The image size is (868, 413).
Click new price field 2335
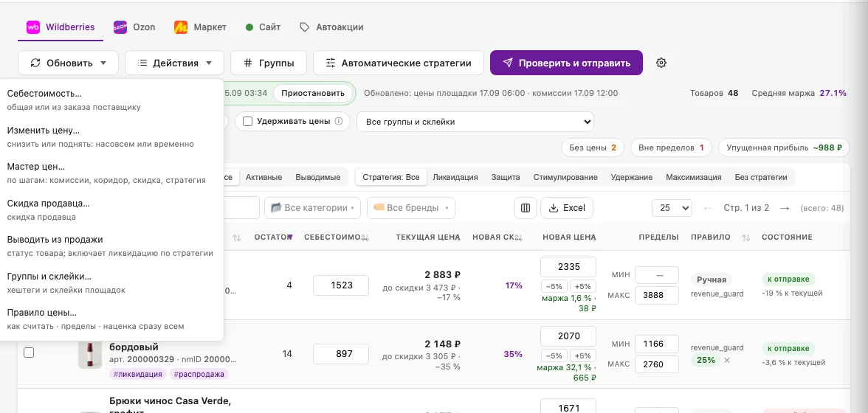(x=568, y=267)
